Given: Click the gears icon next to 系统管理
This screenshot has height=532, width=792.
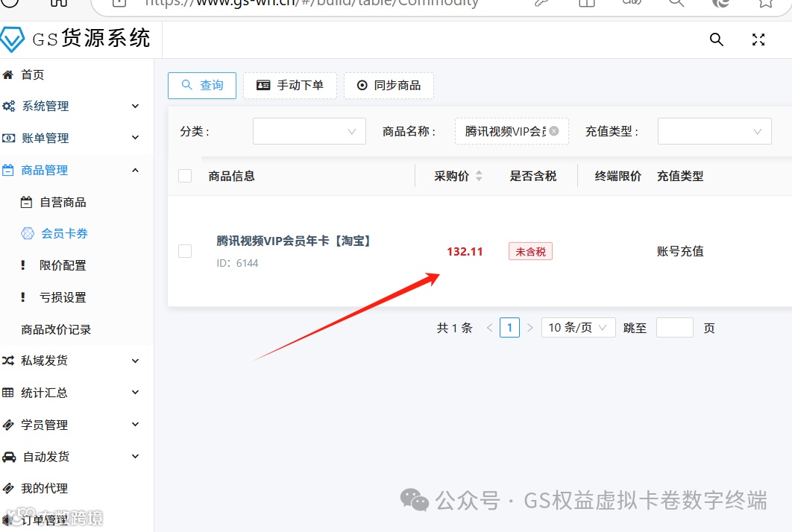Looking at the screenshot, I should coord(9,106).
